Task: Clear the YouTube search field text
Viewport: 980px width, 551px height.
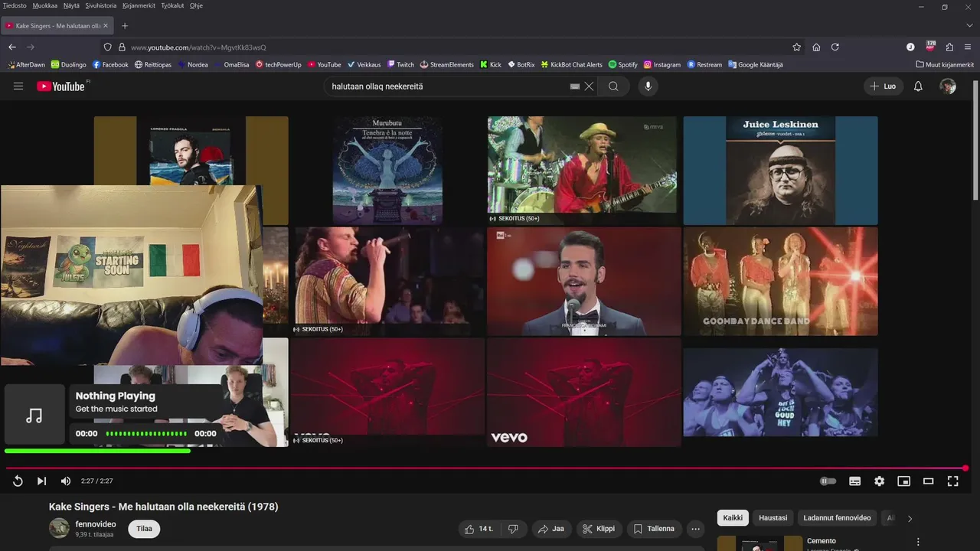Action: [589, 86]
